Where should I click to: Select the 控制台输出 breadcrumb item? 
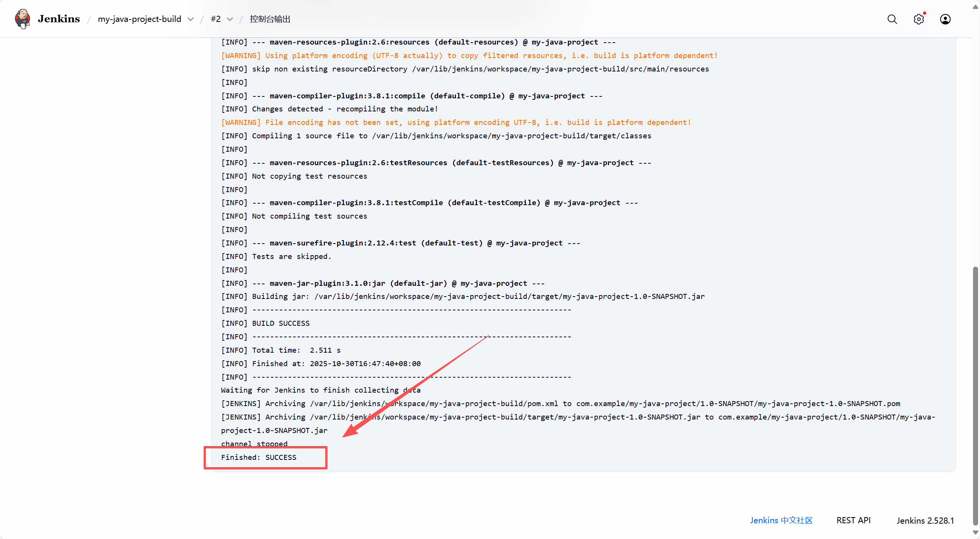click(270, 19)
